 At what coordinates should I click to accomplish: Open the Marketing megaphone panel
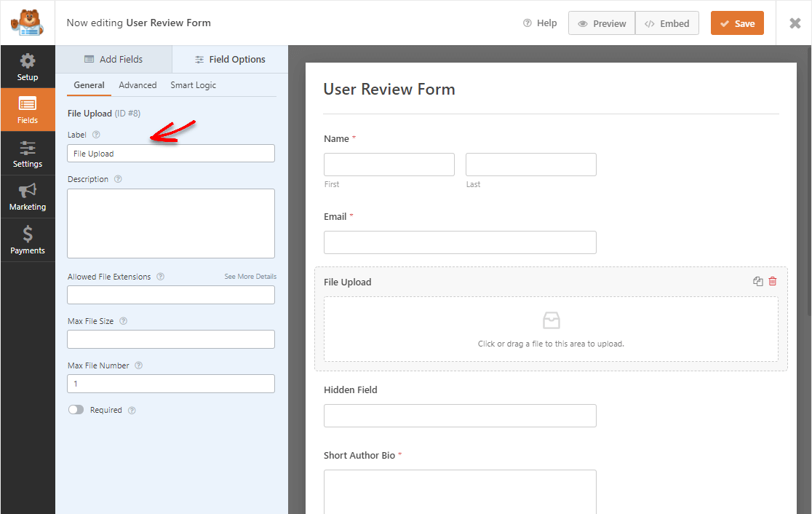coord(28,197)
